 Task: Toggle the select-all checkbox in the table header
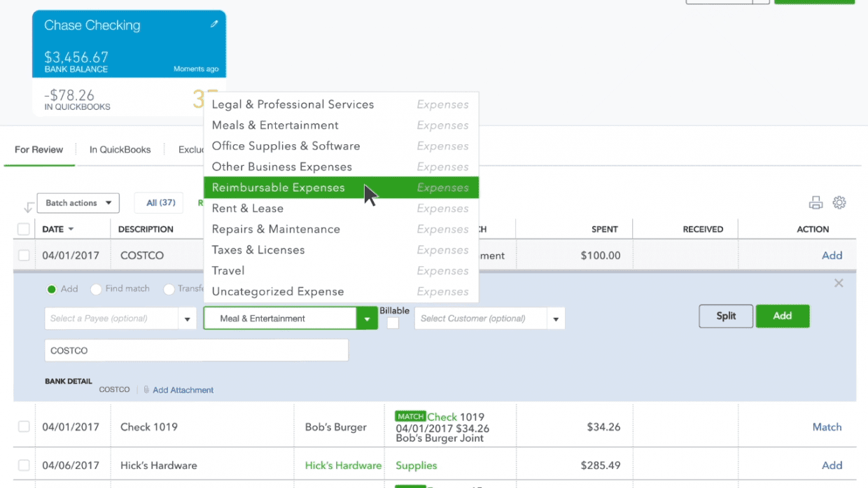pyautogui.click(x=23, y=229)
